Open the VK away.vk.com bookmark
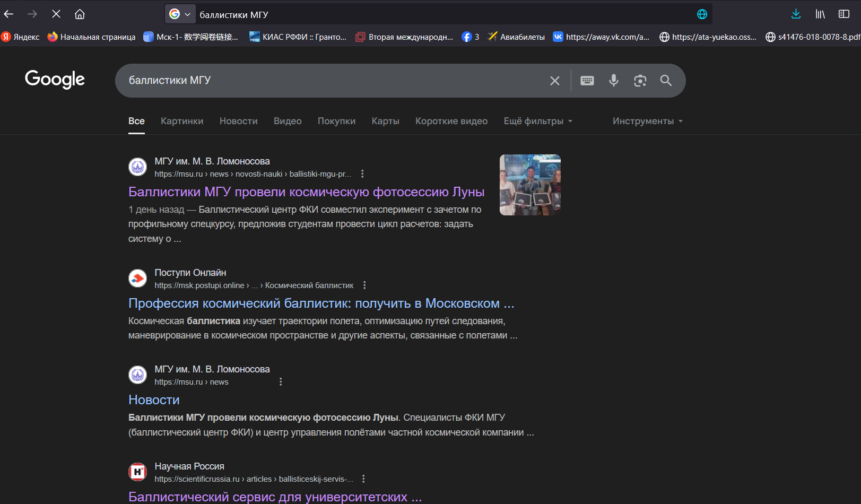This screenshot has width=861, height=504. pyautogui.click(x=601, y=37)
